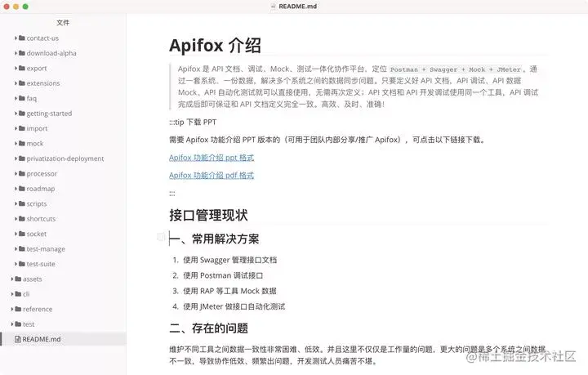Image resolution: width=588 pixels, height=375 pixels.
Task: Click the reference folder icon
Action: click(18, 309)
